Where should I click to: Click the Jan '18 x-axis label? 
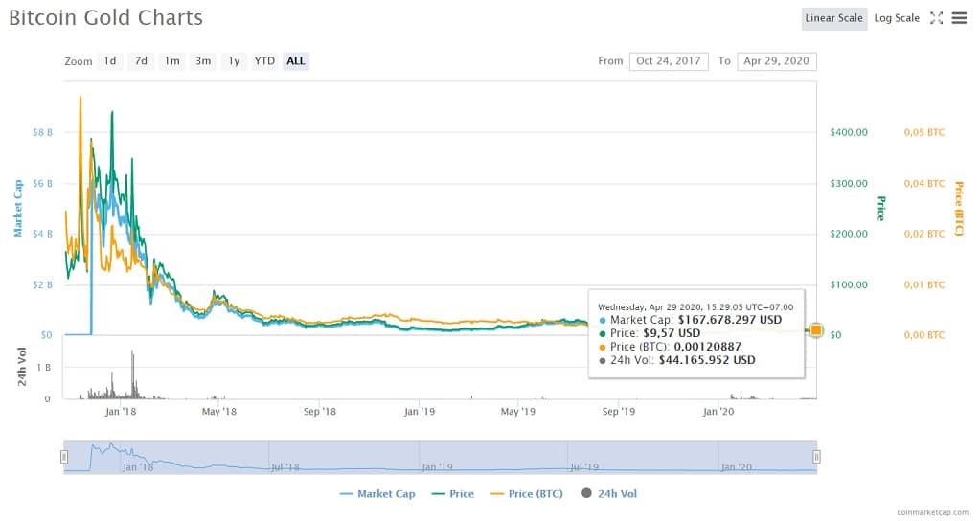coord(121,412)
